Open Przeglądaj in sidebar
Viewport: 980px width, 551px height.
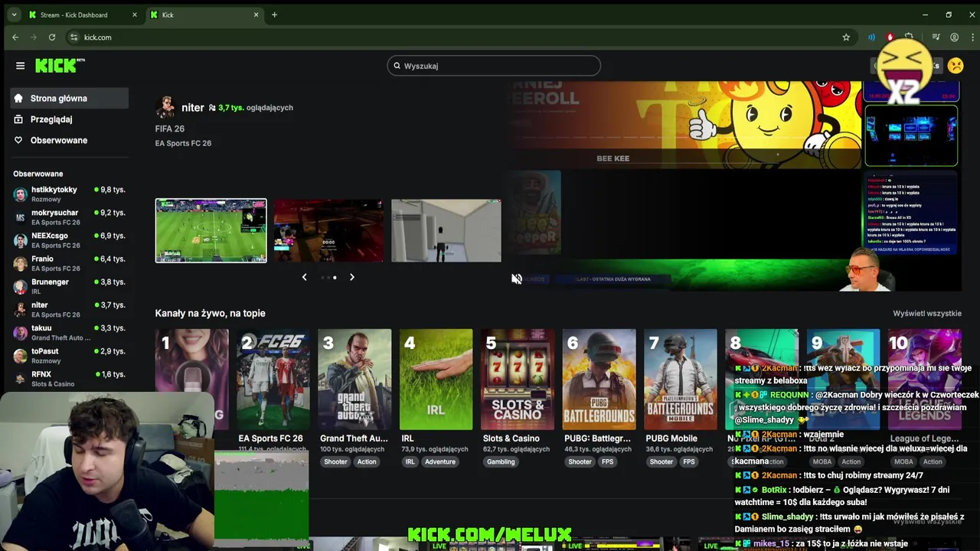pyautogui.click(x=70, y=119)
